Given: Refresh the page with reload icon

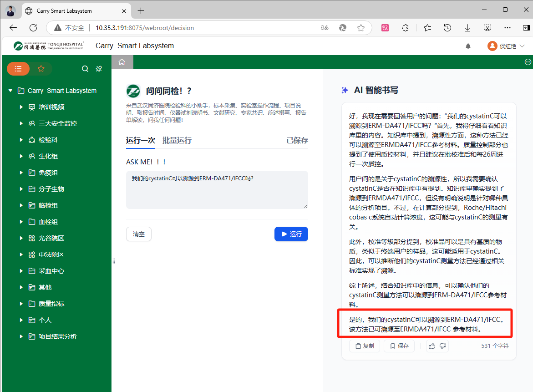Looking at the screenshot, I should pos(33,28).
